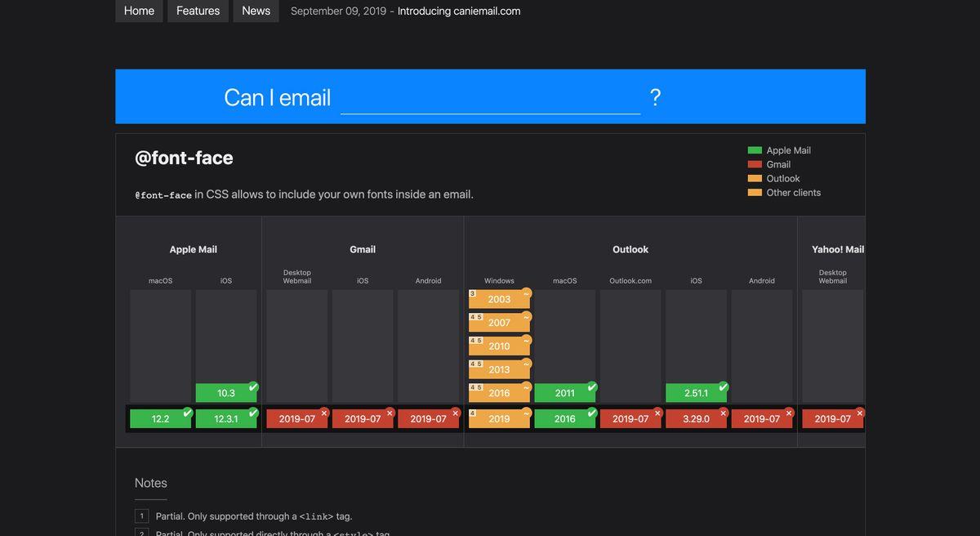Open the Home navigation item
Viewport: 980px width, 536px height.
pos(139,11)
